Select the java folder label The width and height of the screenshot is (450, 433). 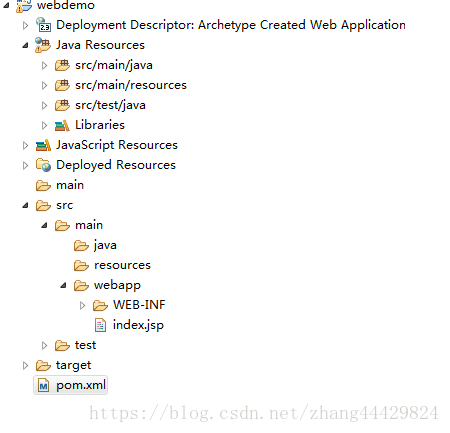tap(105, 245)
